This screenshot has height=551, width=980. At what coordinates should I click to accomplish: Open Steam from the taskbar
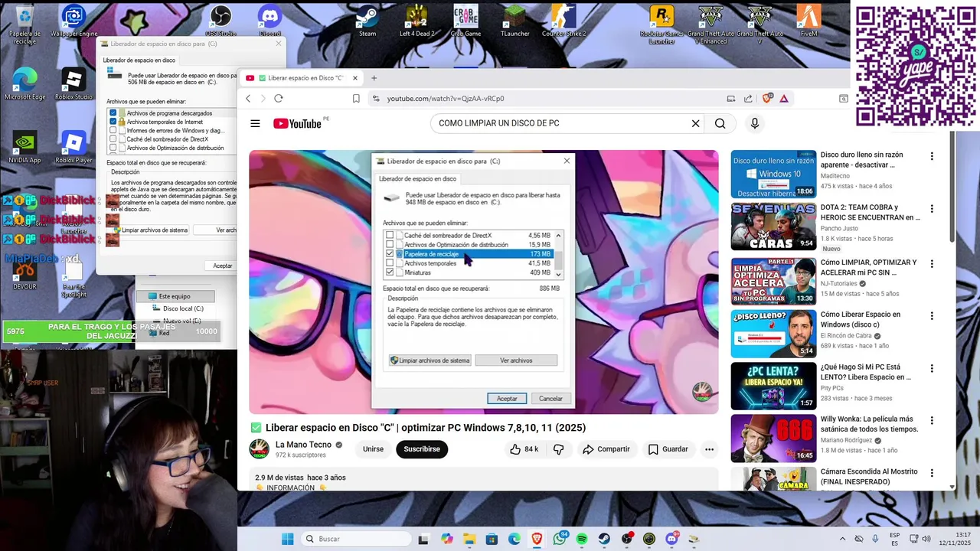604,539
